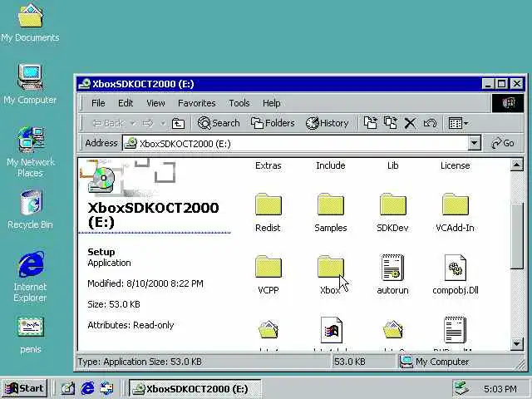The height and width of the screenshot is (399, 532).
Task: Select the Lib folder label
Action: (x=393, y=165)
